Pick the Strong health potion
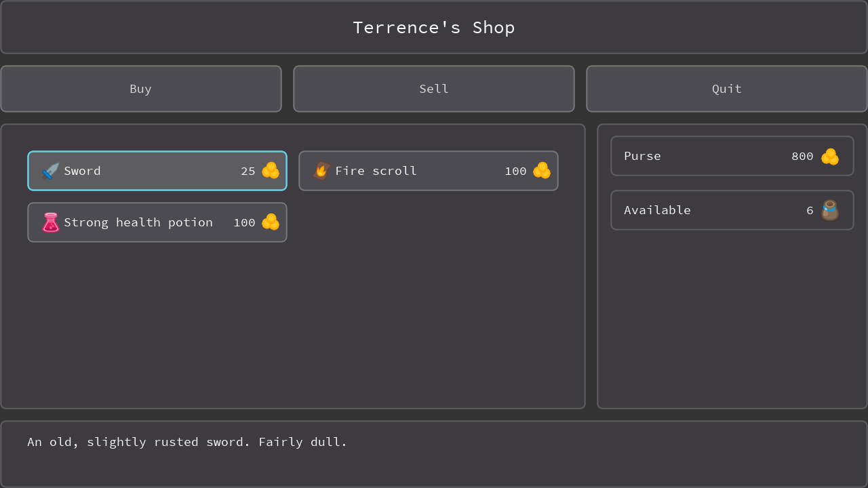868x488 pixels. tap(157, 222)
